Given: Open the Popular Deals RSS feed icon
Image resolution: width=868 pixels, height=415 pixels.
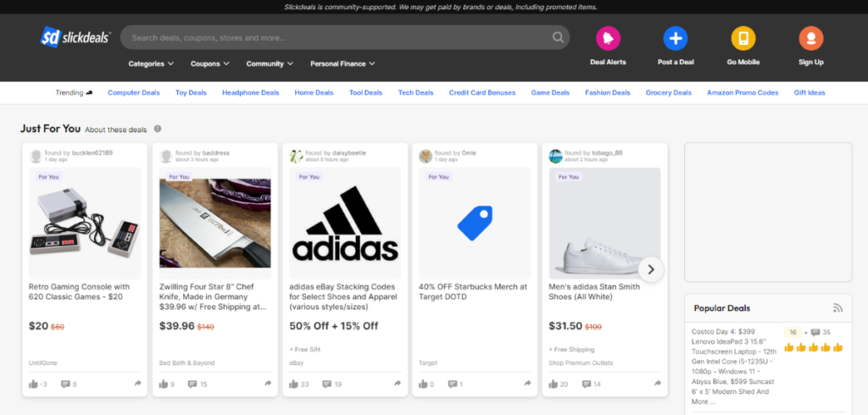Looking at the screenshot, I should (837, 308).
